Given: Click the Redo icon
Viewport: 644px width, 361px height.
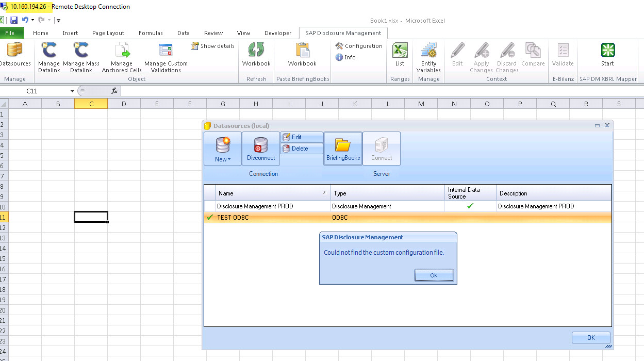Looking at the screenshot, I should (x=41, y=20).
